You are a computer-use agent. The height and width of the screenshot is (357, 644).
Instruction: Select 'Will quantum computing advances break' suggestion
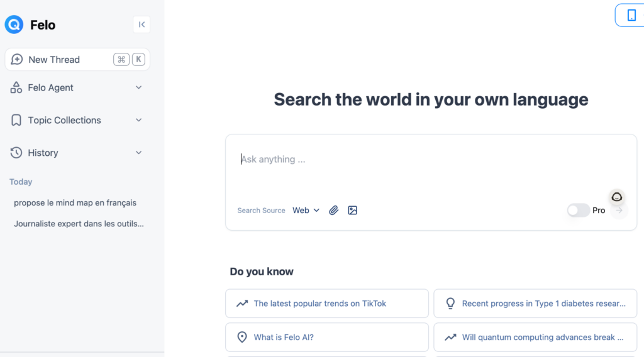[535, 338]
